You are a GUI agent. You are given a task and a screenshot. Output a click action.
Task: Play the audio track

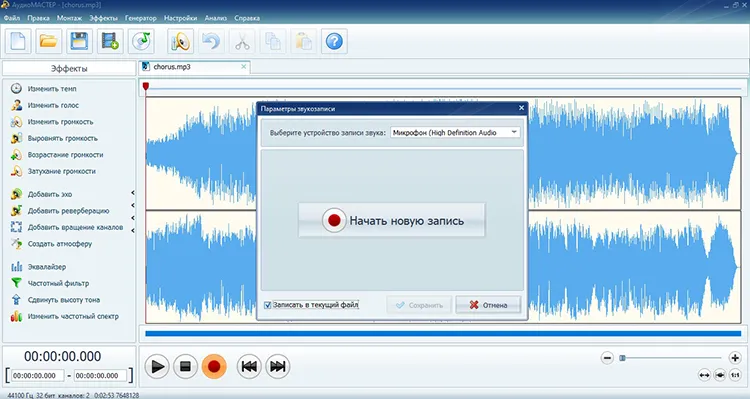(x=156, y=367)
